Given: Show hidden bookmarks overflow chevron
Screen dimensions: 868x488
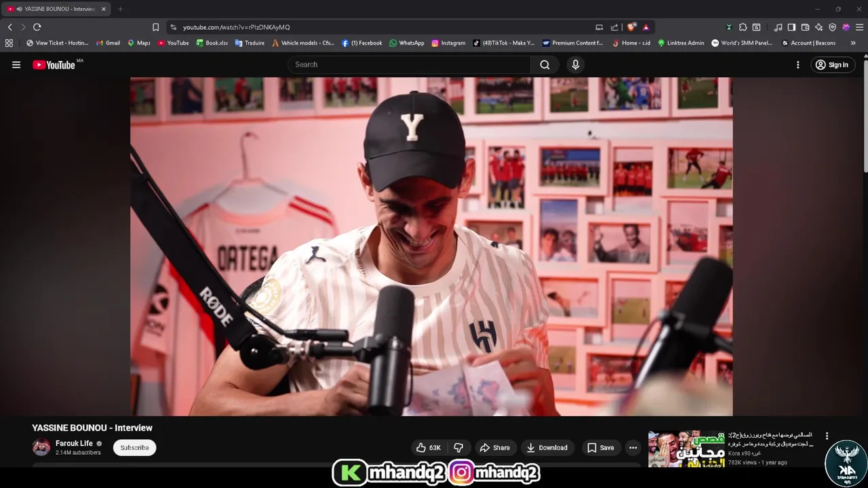Looking at the screenshot, I should tap(853, 43).
